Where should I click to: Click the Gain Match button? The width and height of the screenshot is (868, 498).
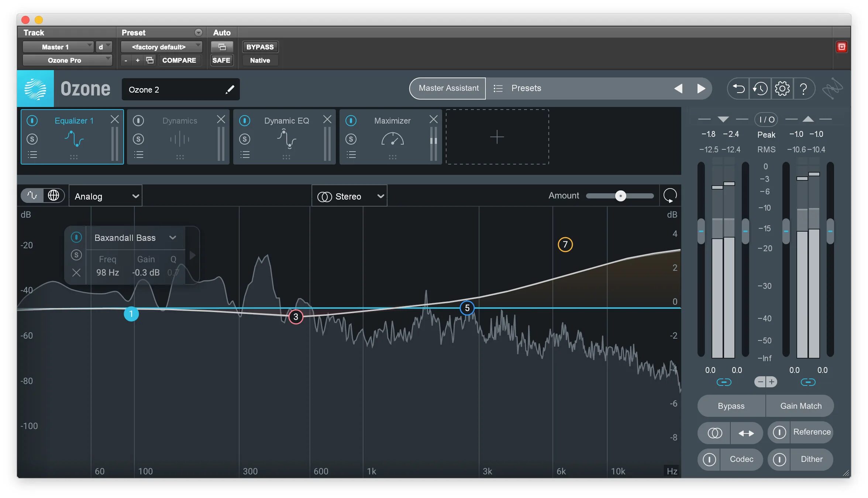point(800,406)
